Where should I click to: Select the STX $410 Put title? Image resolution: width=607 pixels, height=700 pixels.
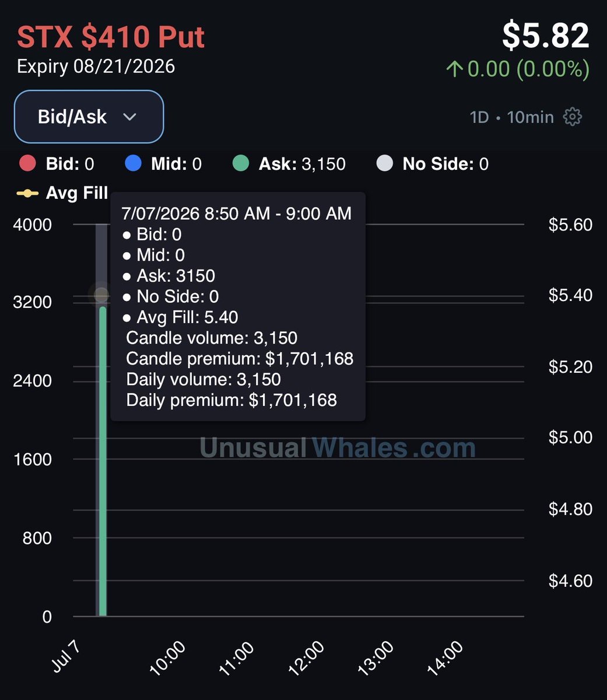[x=111, y=37]
